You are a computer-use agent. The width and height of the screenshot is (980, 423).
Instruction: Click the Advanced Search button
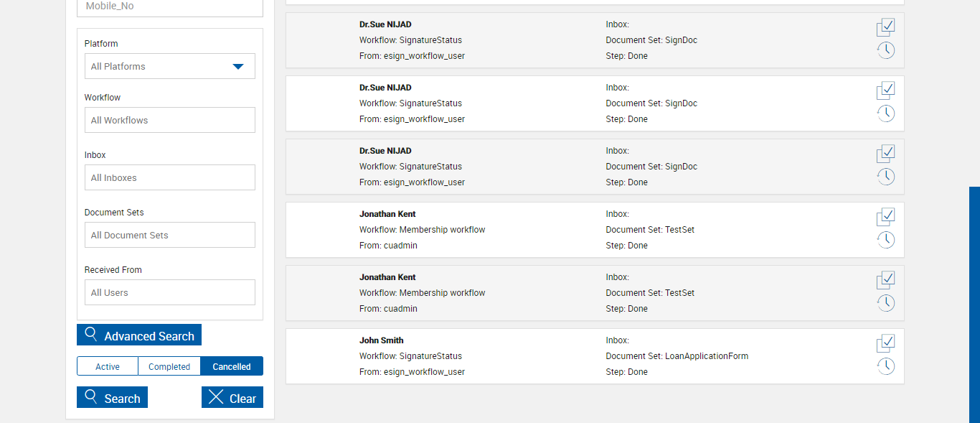139,335
